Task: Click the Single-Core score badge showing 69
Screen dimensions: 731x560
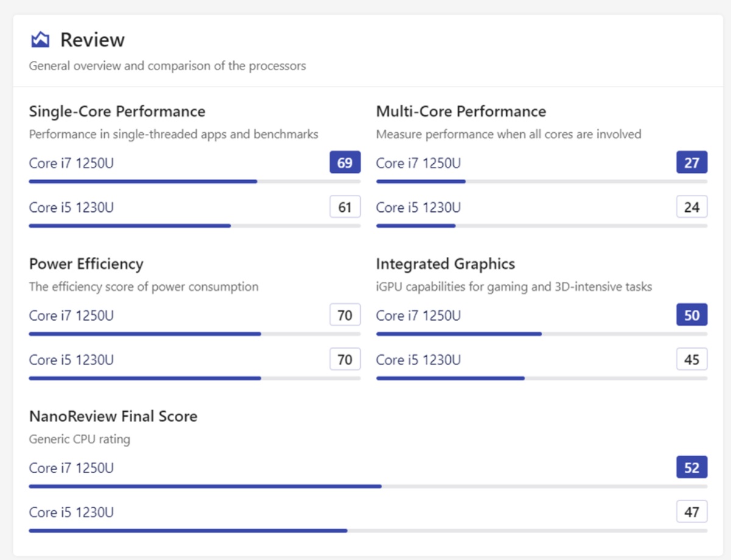Action: coord(345,163)
